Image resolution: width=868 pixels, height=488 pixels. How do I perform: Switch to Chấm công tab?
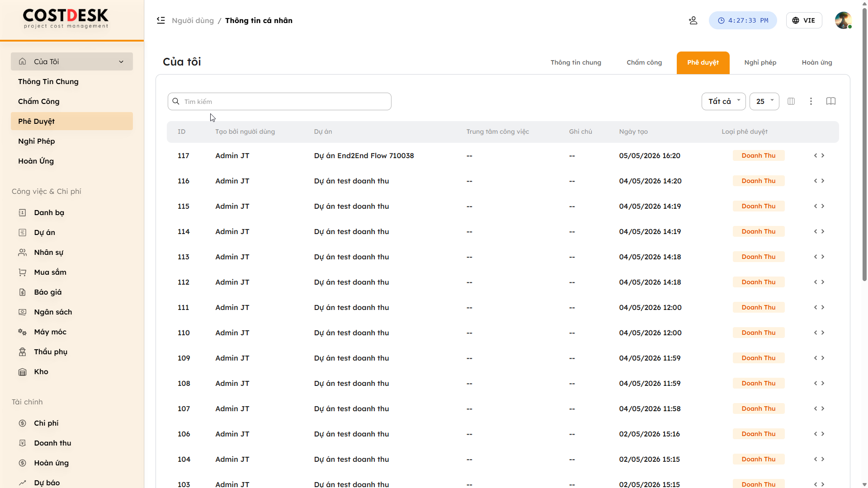(644, 62)
